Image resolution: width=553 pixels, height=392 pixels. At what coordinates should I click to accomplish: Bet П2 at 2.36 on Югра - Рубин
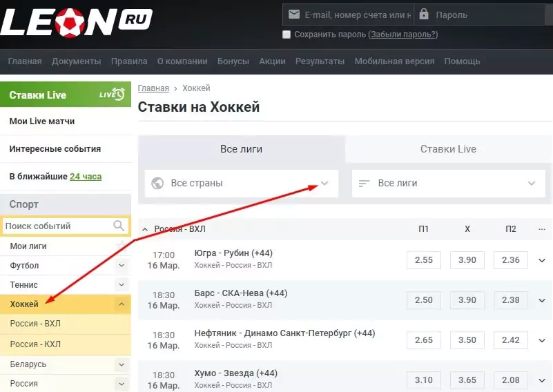pyautogui.click(x=511, y=260)
